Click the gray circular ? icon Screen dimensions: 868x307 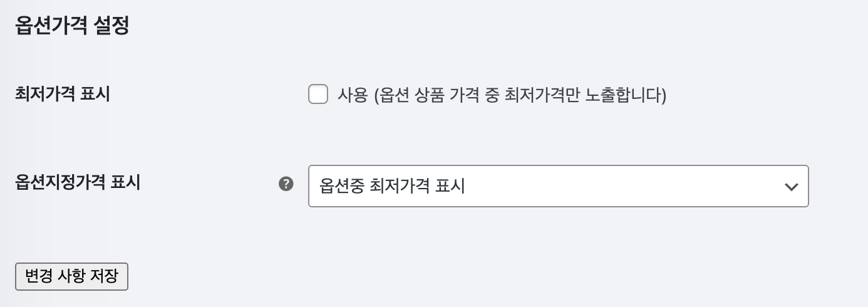[x=286, y=184]
